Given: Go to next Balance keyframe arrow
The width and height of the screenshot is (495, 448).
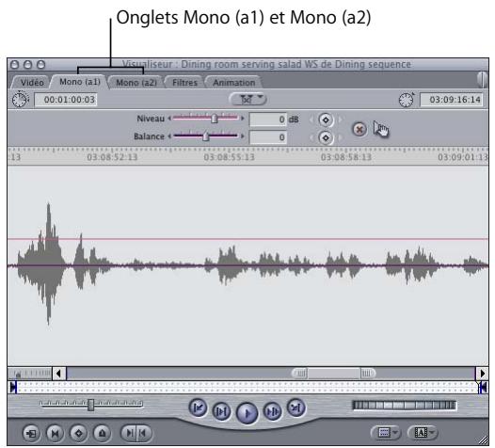Looking at the screenshot, I should [x=340, y=138].
